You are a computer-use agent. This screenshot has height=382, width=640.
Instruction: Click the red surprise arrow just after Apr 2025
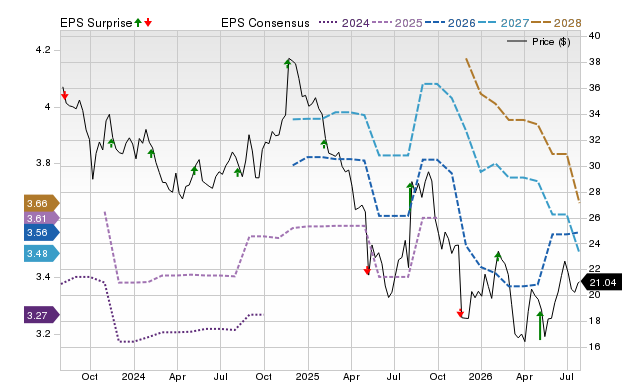367,270
